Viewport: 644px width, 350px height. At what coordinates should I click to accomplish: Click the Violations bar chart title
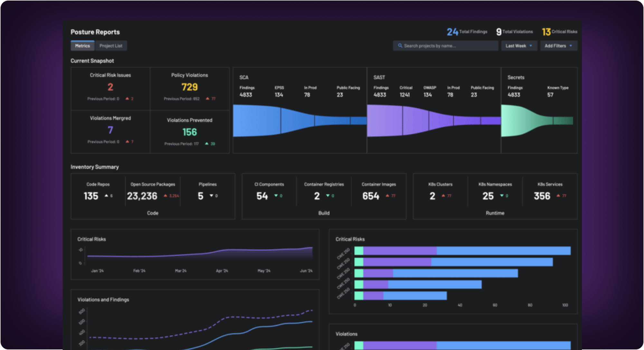click(x=346, y=334)
